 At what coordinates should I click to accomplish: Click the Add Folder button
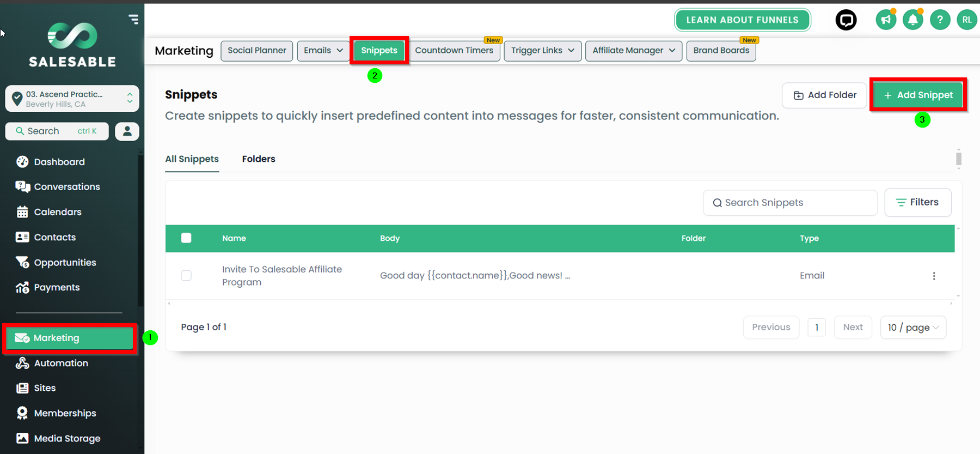click(x=824, y=95)
